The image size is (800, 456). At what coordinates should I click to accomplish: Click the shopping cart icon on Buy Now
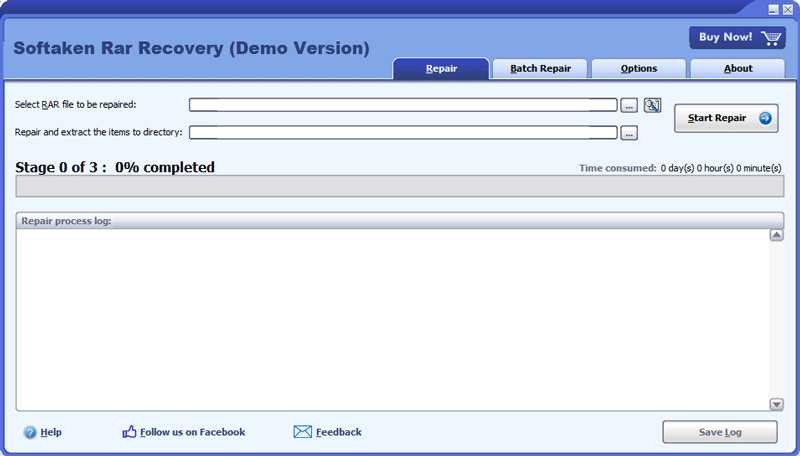pos(770,38)
